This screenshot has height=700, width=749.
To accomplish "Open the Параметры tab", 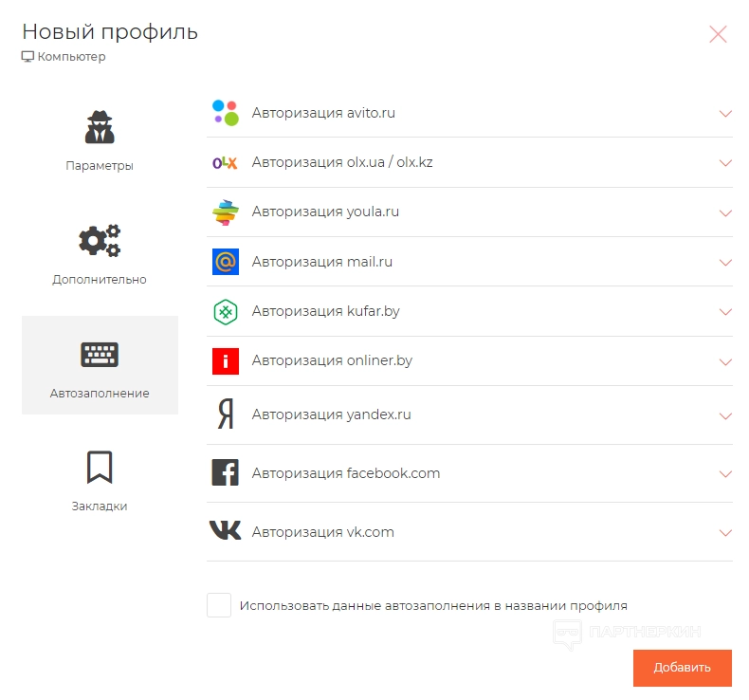I will [x=100, y=140].
